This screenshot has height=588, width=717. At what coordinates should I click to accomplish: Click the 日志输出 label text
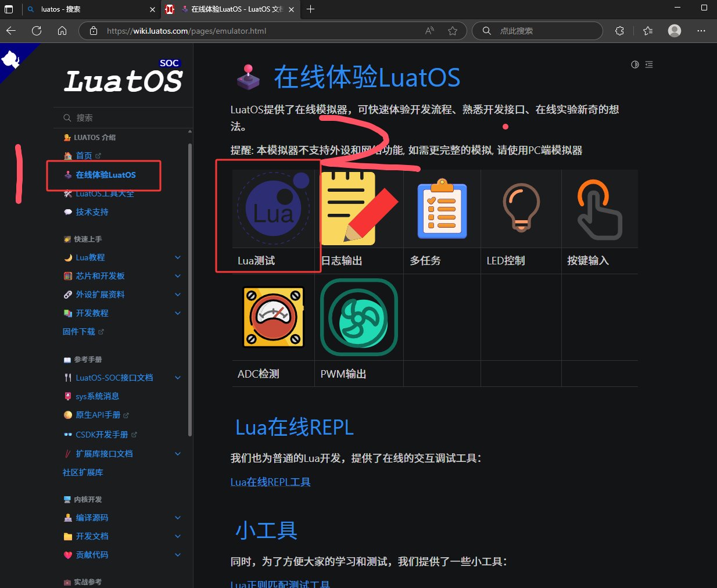coord(342,261)
